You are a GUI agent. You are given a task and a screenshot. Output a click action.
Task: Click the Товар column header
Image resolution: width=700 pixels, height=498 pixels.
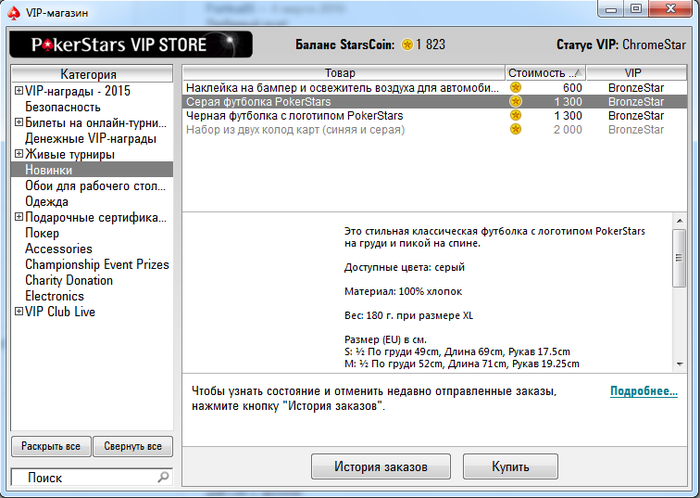coord(344,73)
